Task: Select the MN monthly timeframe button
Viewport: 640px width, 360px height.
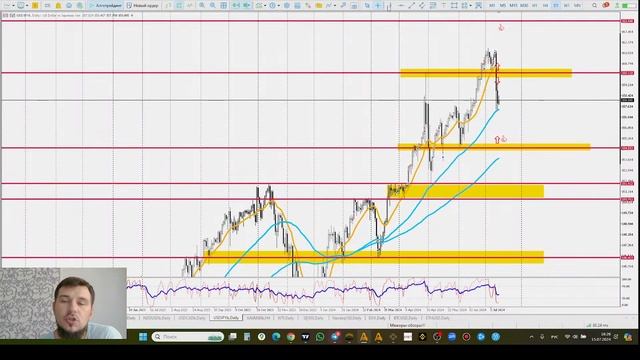Action: coord(577,6)
